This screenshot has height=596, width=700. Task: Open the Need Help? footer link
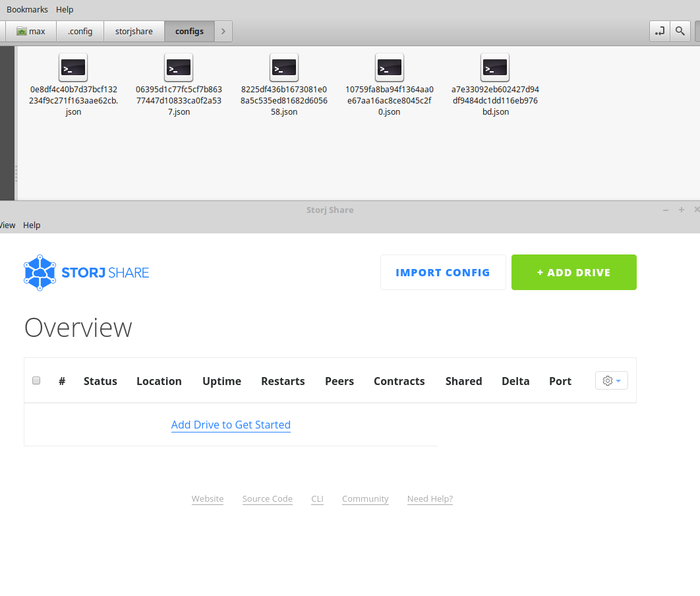click(x=430, y=499)
